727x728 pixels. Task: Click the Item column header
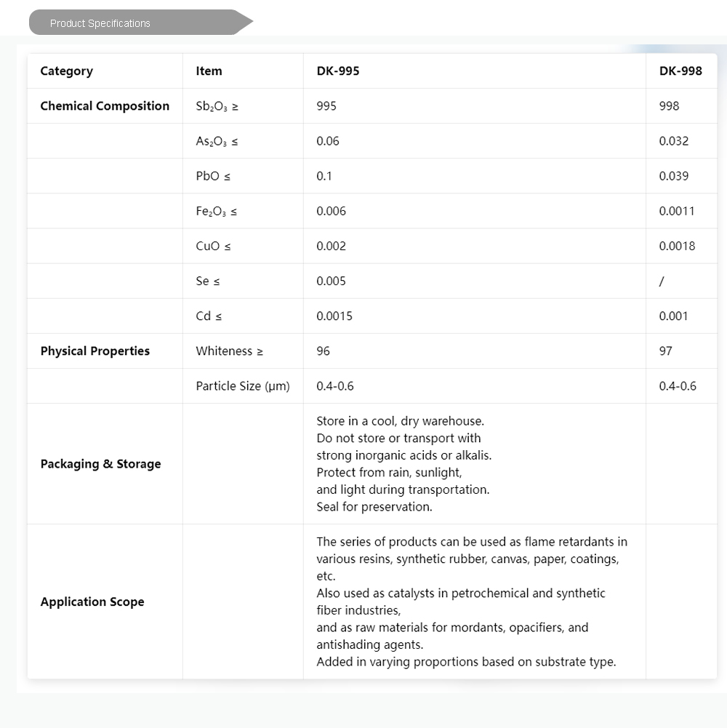pos(209,71)
